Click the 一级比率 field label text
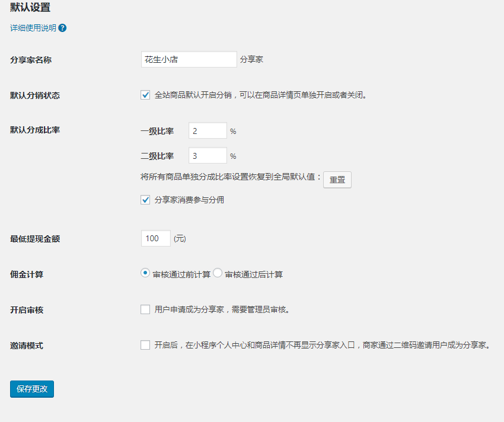 pyautogui.click(x=157, y=131)
